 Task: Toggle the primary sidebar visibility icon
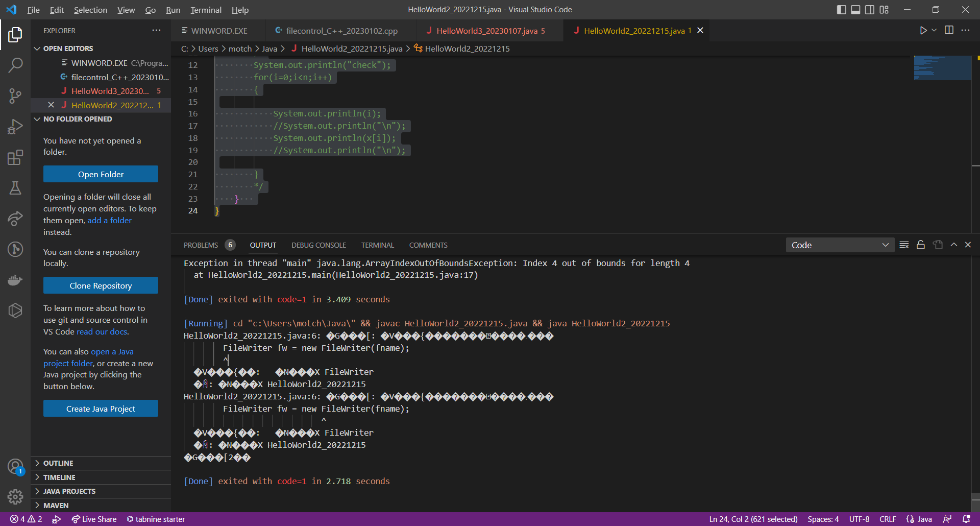[x=841, y=9]
